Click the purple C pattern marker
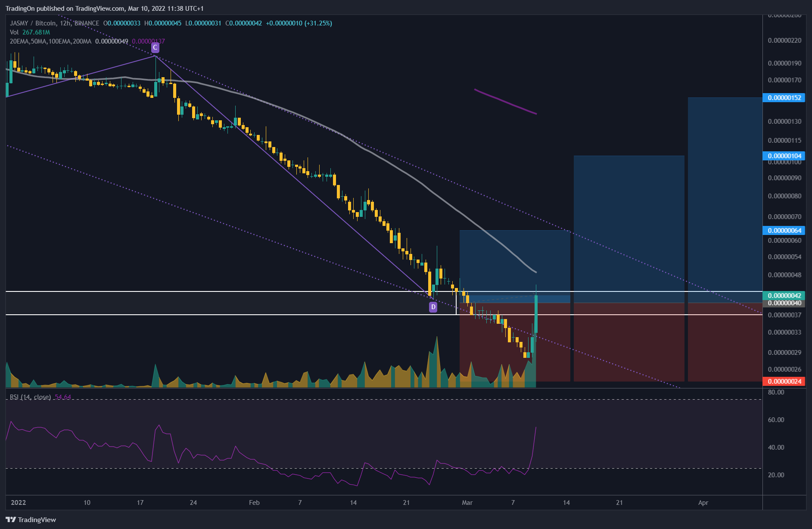The height and width of the screenshot is (529, 812). (155, 47)
